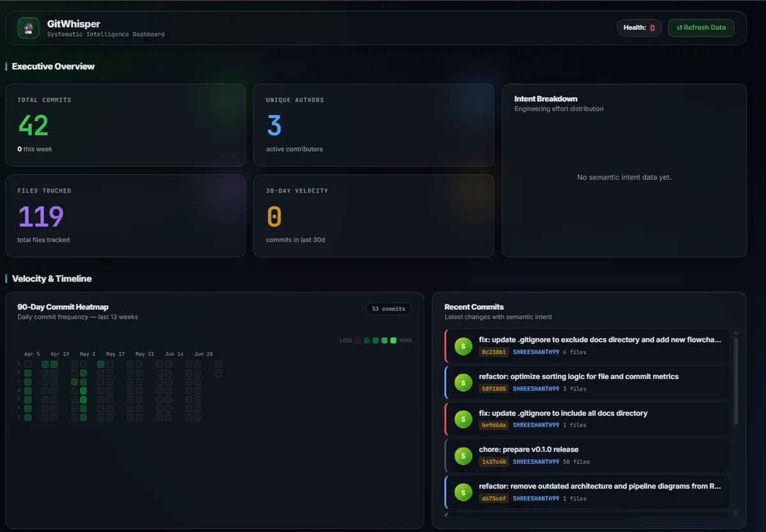Select commit hash badge 8c238b1
The width and height of the screenshot is (766, 532).
coord(494,352)
